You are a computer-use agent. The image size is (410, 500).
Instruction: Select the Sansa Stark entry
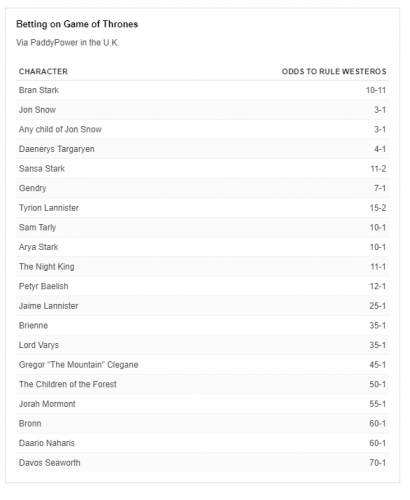click(x=202, y=169)
